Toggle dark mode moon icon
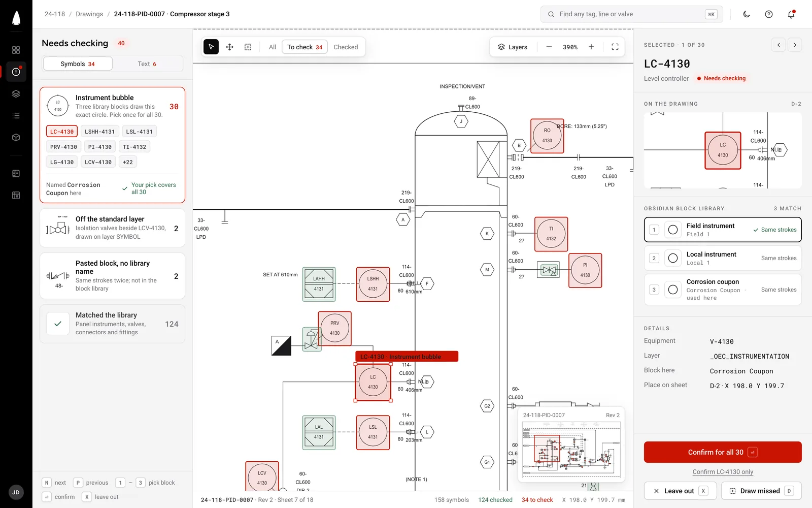This screenshot has width=812, height=508. [x=747, y=14]
